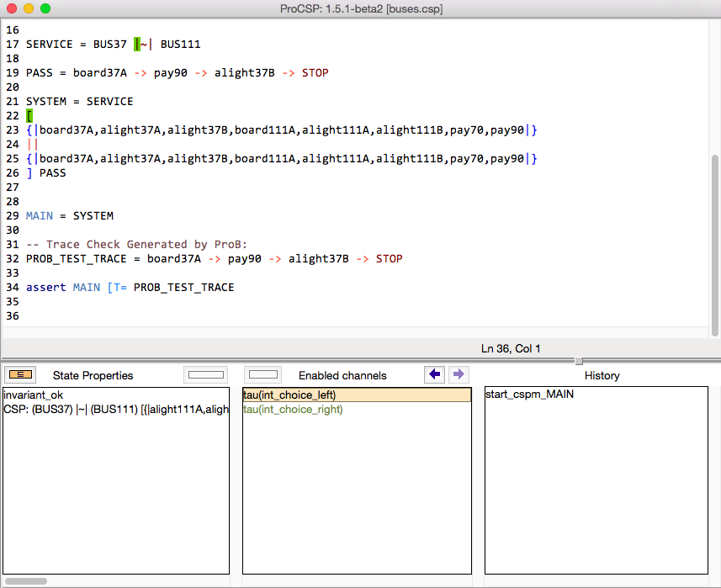This screenshot has width=721, height=588.
Task: Click the orange State Properties icon button
Action: (x=20, y=374)
